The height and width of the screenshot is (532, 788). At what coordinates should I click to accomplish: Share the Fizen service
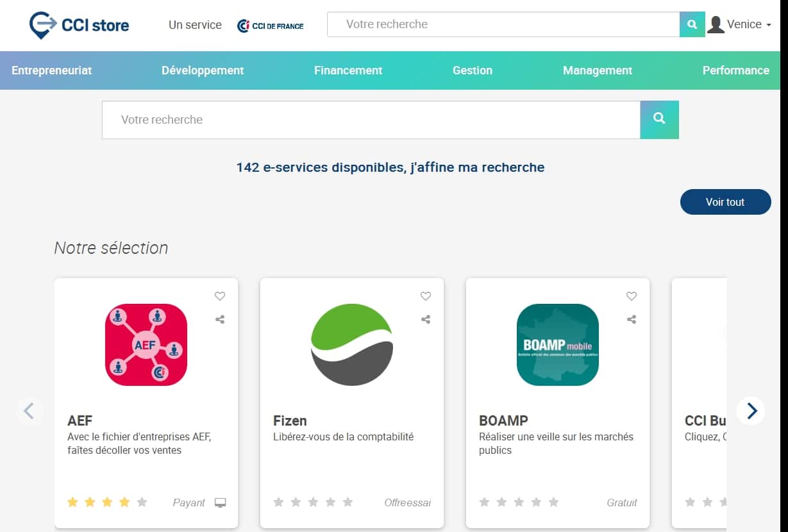[x=425, y=319]
